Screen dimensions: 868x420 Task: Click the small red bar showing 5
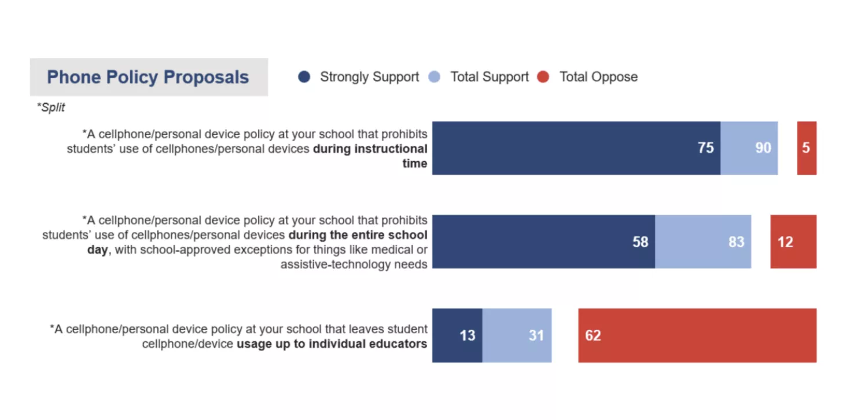pos(807,148)
